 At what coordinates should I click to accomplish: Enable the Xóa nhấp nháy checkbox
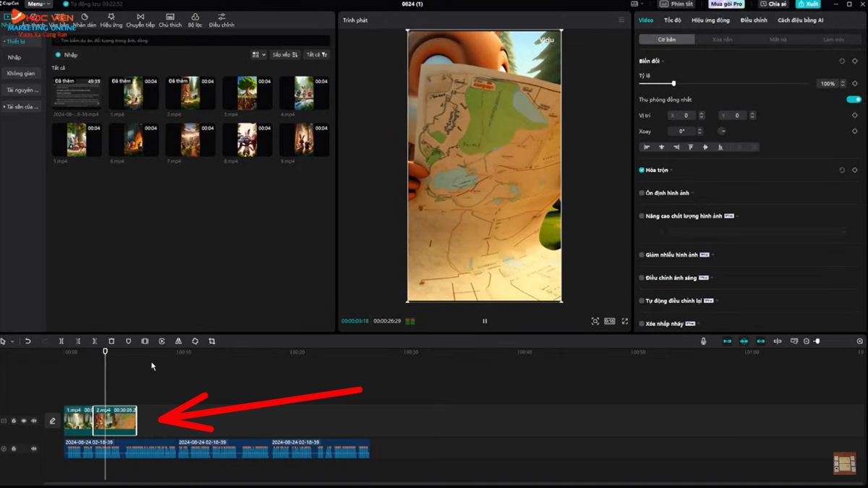(x=642, y=323)
